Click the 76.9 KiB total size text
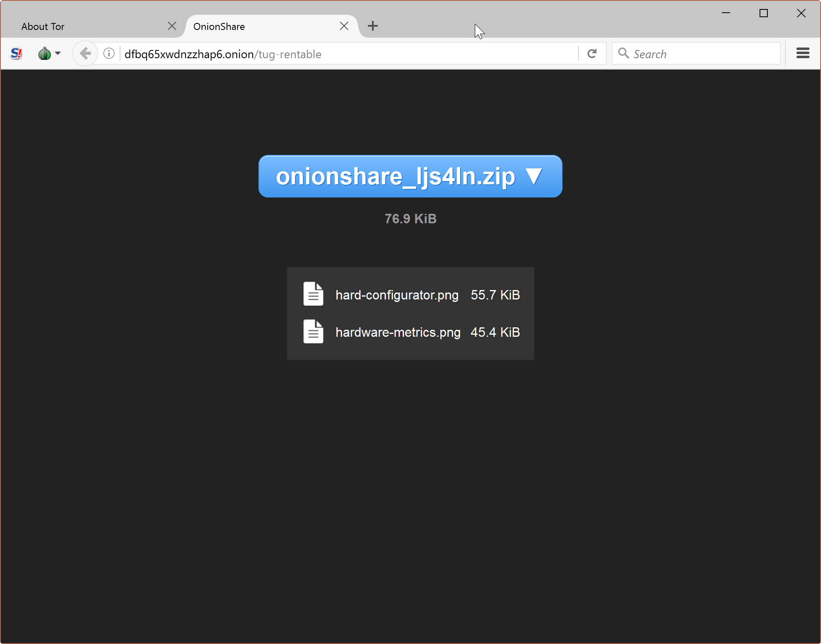 (410, 219)
